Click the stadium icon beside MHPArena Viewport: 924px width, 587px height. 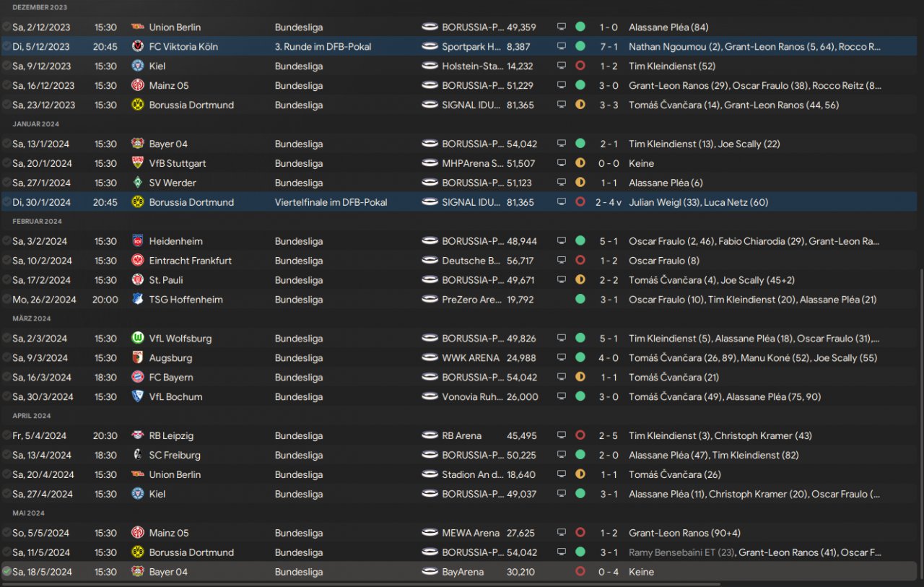click(430, 164)
